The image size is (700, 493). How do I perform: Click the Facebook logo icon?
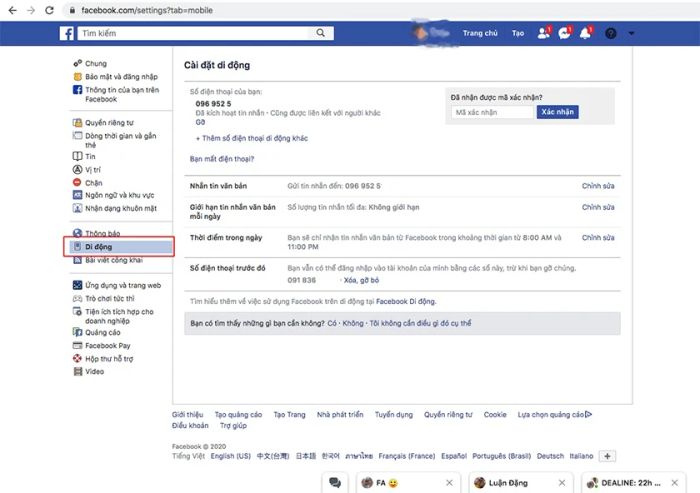[67, 33]
